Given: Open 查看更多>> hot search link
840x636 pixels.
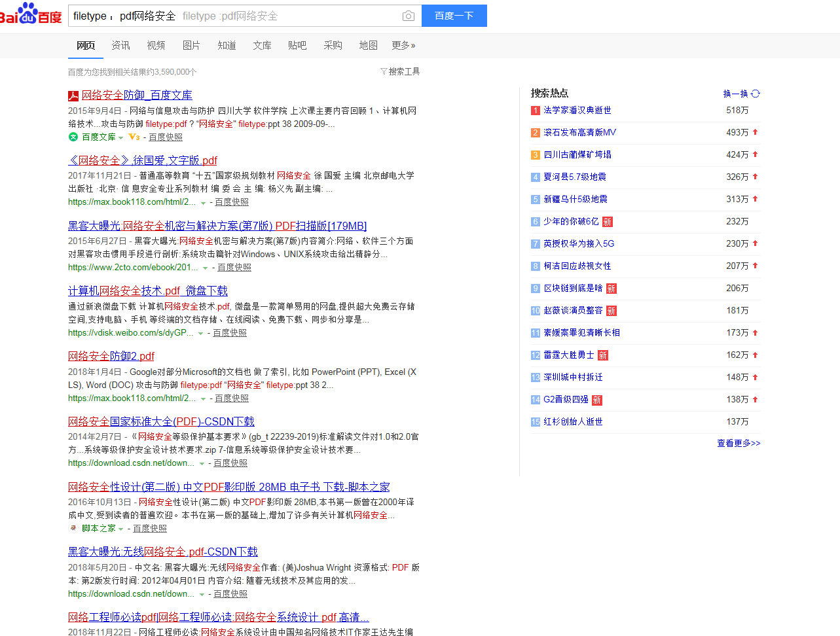Looking at the screenshot, I should coord(739,443).
